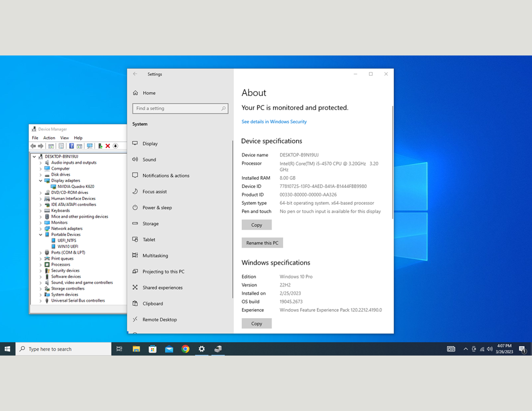Click the Rename this PC button
The width and height of the screenshot is (532, 411).
click(x=262, y=243)
